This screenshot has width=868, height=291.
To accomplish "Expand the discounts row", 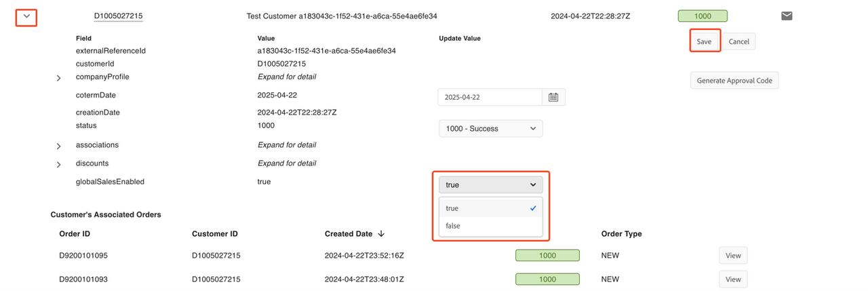I will click(x=58, y=164).
